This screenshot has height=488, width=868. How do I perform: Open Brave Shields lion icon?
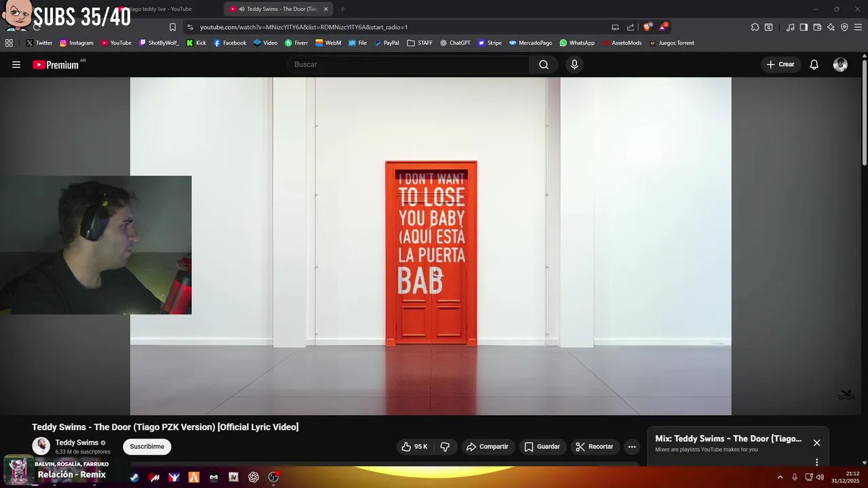pos(647,27)
